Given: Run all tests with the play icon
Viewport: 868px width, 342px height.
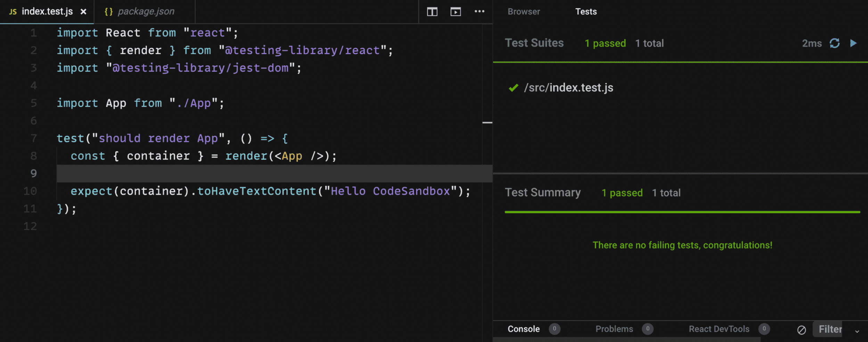Looking at the screenshot, I should [853, 43].
